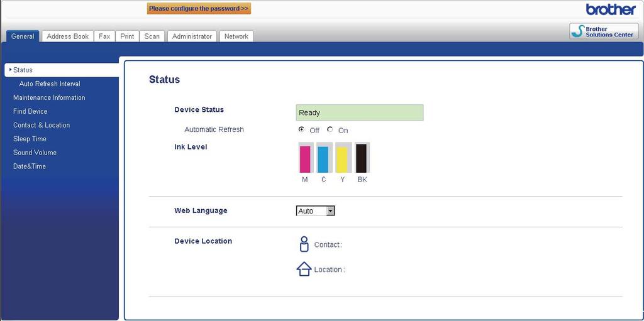Open the Web Language dropdown
The image size is (644, 321).
(316, 211)
